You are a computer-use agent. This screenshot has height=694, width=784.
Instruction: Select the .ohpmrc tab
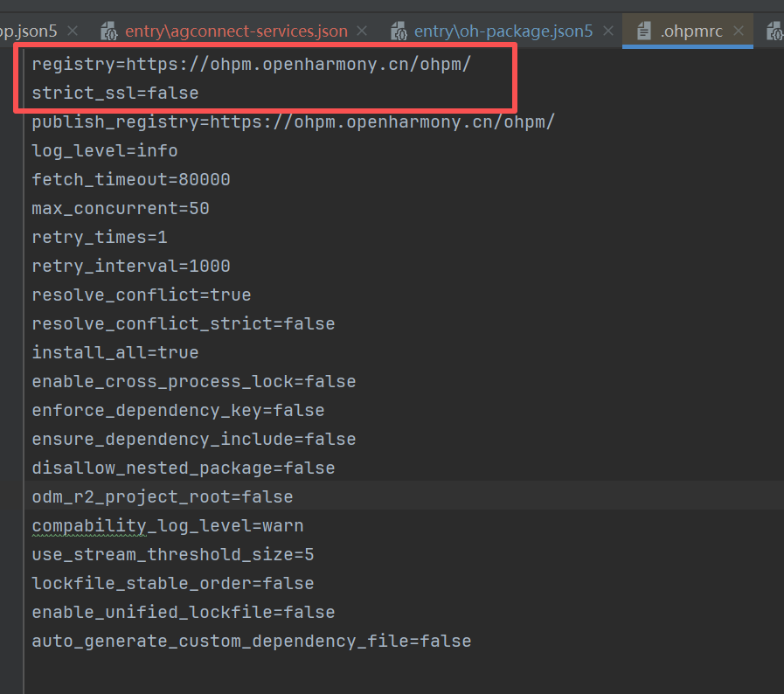pos(691,31)
